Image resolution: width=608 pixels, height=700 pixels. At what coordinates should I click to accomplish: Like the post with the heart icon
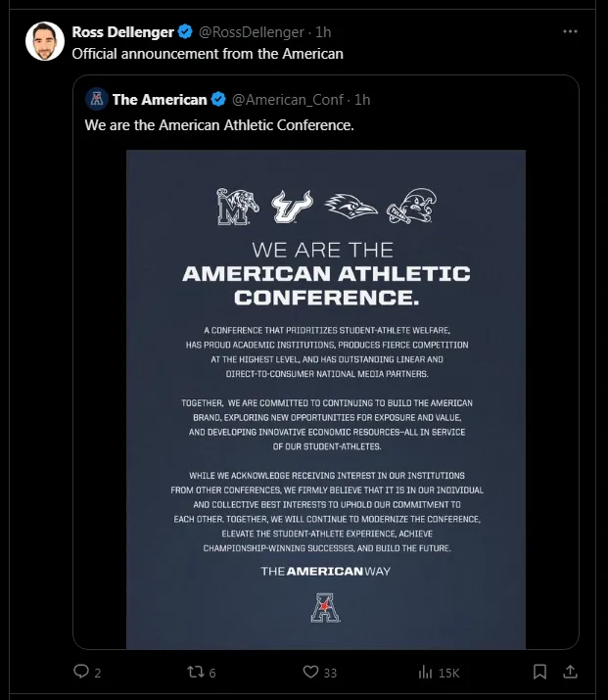[311, 672]
